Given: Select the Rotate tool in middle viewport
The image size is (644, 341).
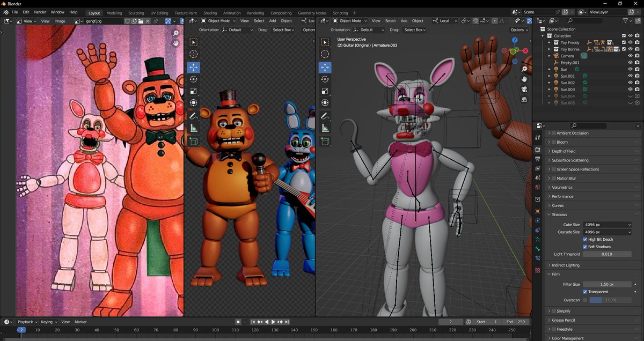Looking at the screenshot, I should pyautogui.click(x=193, y=79).
